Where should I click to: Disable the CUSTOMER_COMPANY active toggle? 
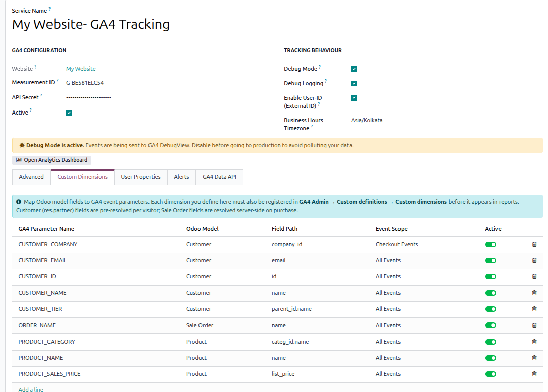(491, 244)
